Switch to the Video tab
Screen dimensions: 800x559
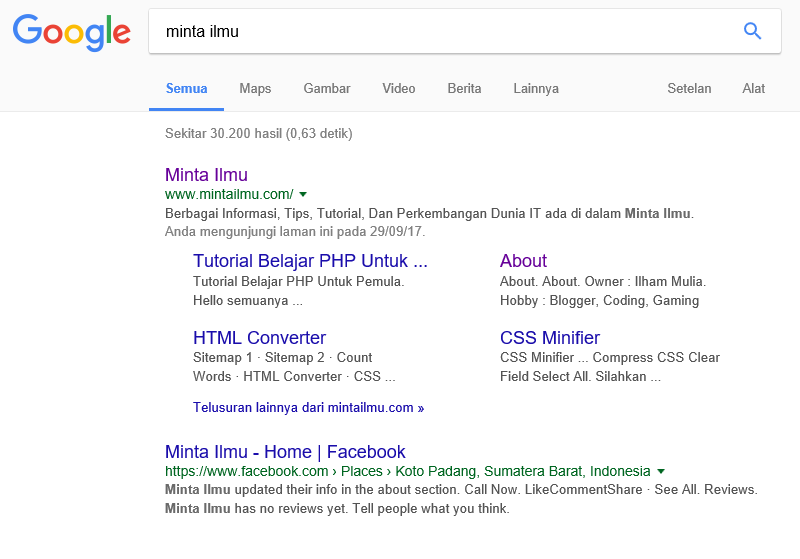(x=399, y=88)
